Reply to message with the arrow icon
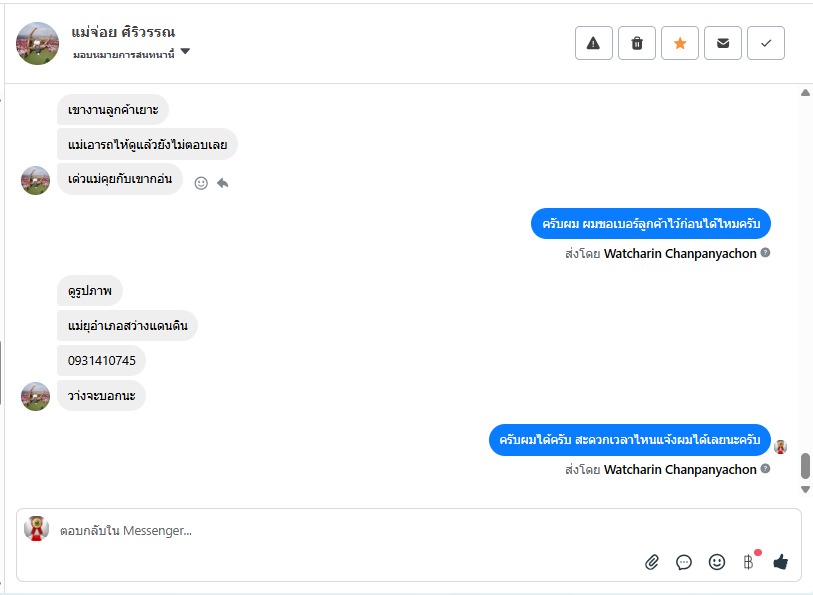 pyautogui.click(x=222, y=183)
